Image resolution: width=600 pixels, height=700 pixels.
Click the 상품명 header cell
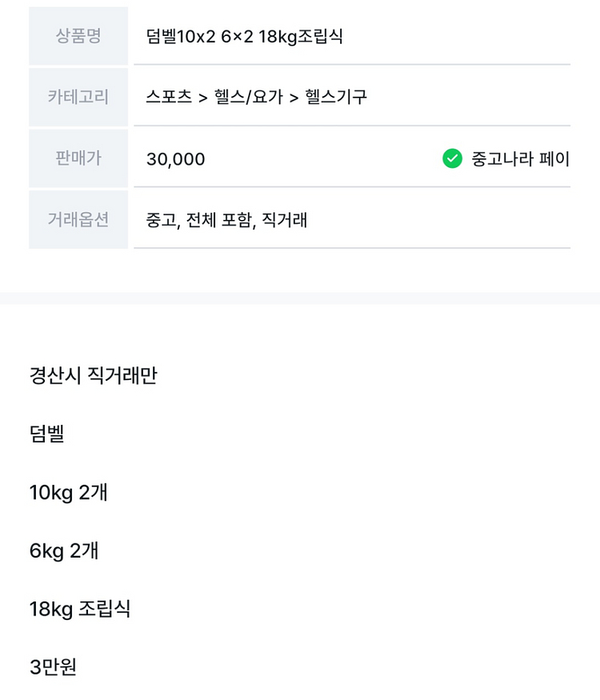point(78,36)
